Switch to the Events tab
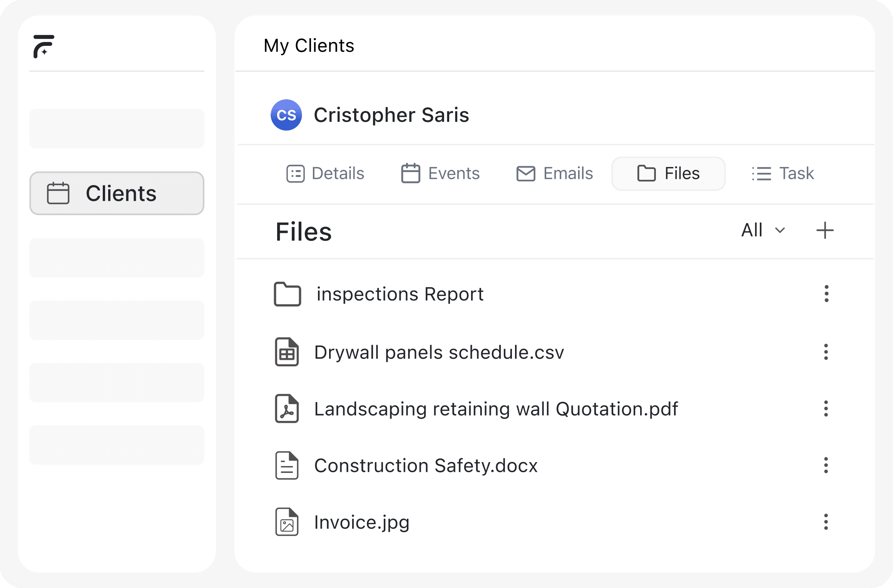 [x=440, y=174]
